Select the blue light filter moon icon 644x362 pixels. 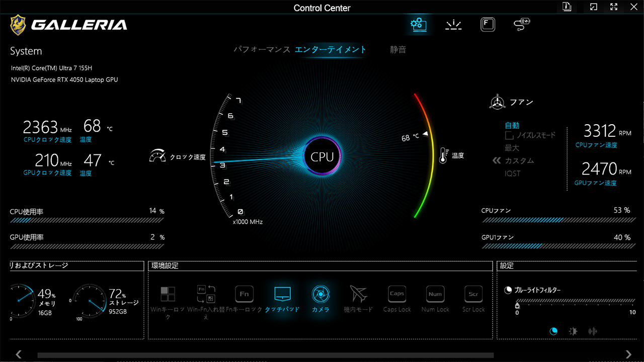pos(554,331)
